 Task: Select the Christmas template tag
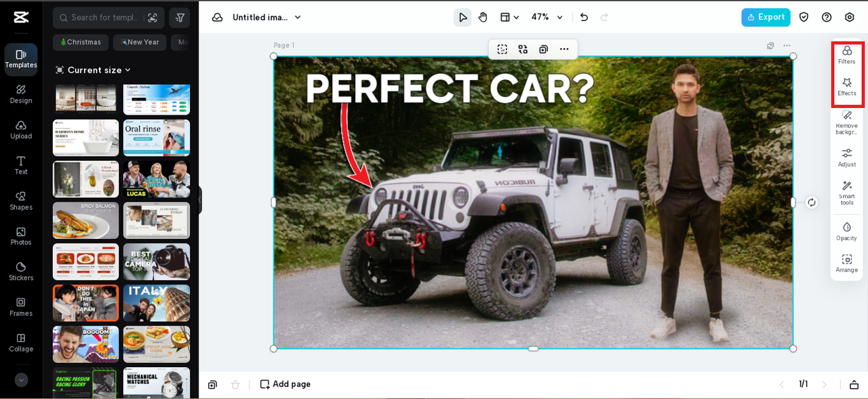pyautogui.click(x=80, y=42)
